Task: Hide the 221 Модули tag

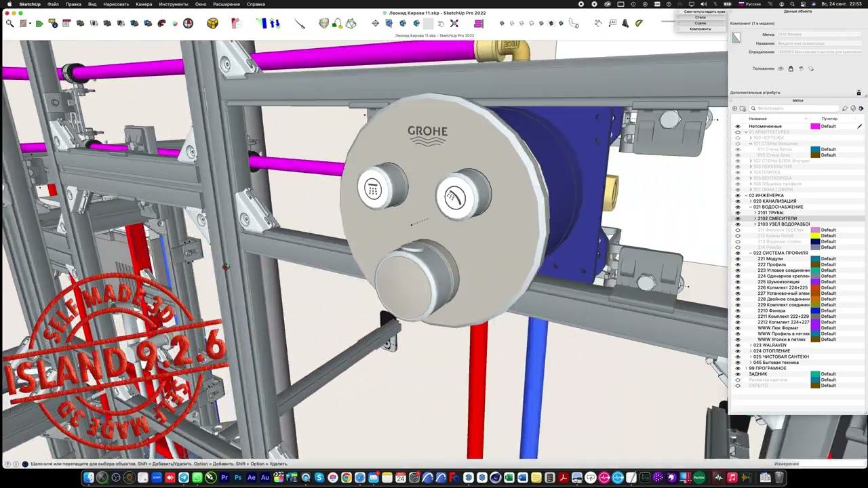Action: [738, 259]
